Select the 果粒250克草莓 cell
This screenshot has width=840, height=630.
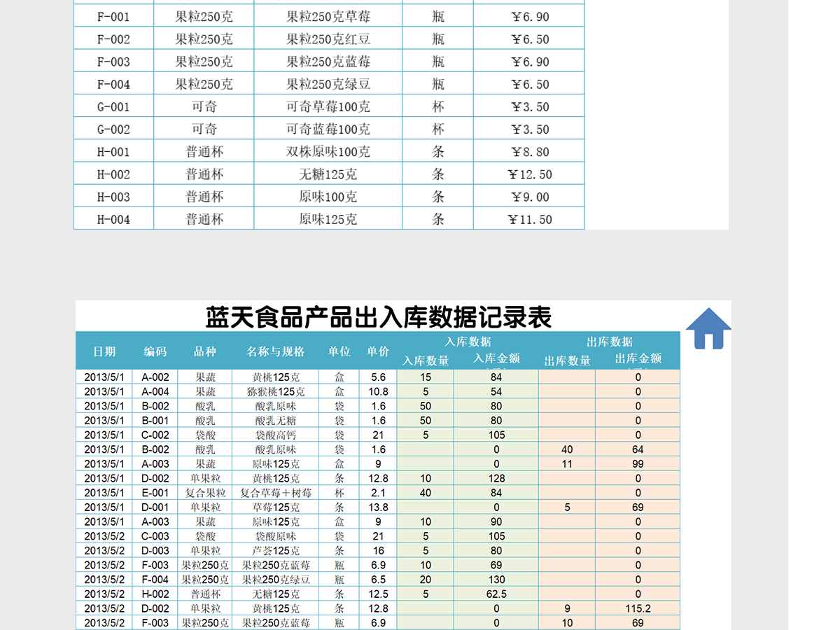pos(328,17)
